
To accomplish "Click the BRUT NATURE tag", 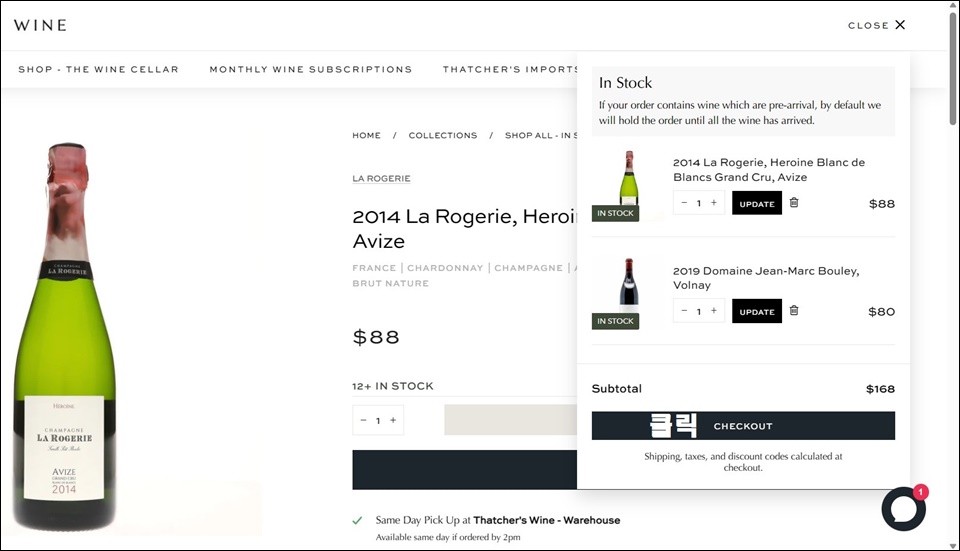I will tap(391, 283).
